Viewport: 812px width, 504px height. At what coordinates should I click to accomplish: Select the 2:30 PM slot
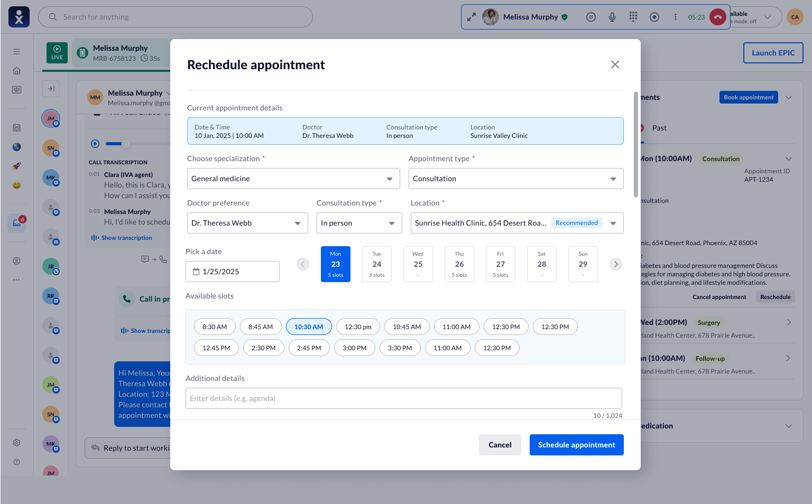click(264, 348)
